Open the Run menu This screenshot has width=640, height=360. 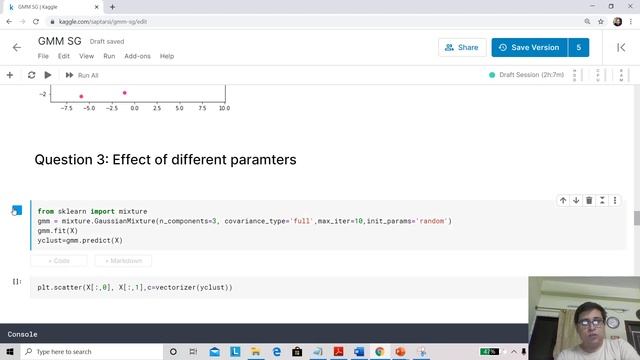point(109,56)
